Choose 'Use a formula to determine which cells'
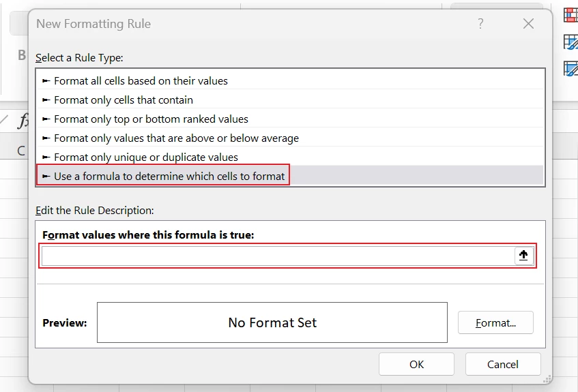The height and width of the screenshot is (392, 578). pyautogui.click(x=169, y=176)
